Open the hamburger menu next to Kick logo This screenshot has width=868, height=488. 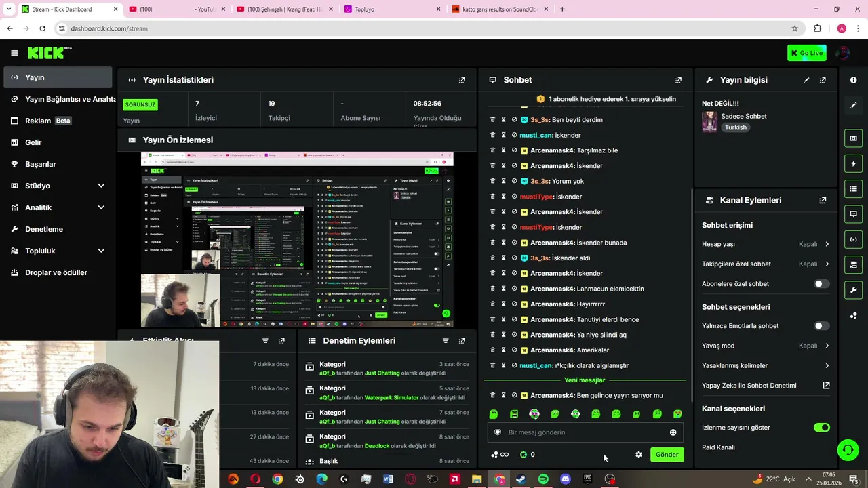click(x=14, y=53)
